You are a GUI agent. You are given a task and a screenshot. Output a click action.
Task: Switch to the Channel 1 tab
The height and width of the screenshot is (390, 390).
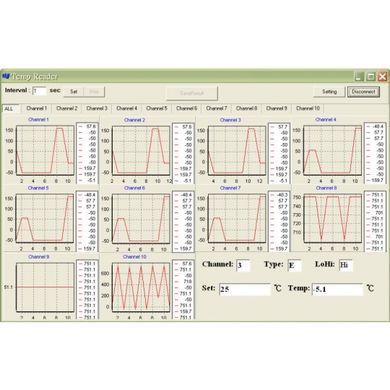click(x=37, y=108)
